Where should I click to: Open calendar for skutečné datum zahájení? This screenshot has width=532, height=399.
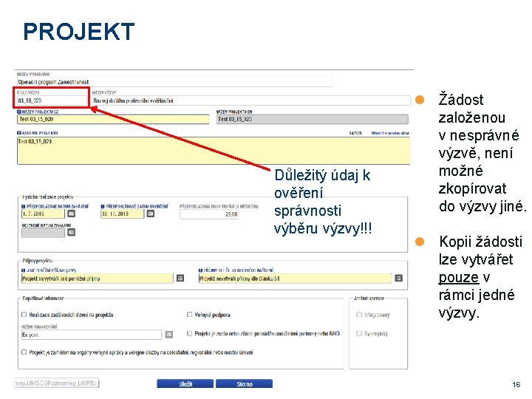tap(71, 232)
